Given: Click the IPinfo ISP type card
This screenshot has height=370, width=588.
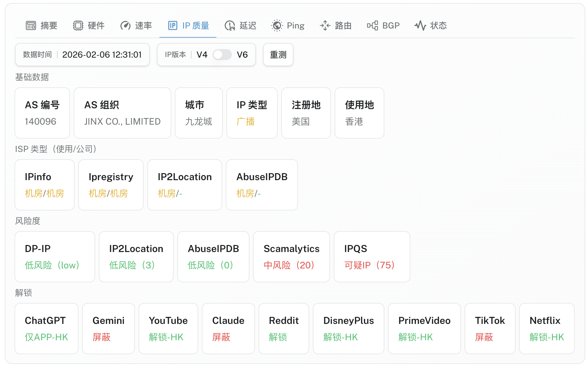Looking at the screenshot, I should [x=44, y=185].
